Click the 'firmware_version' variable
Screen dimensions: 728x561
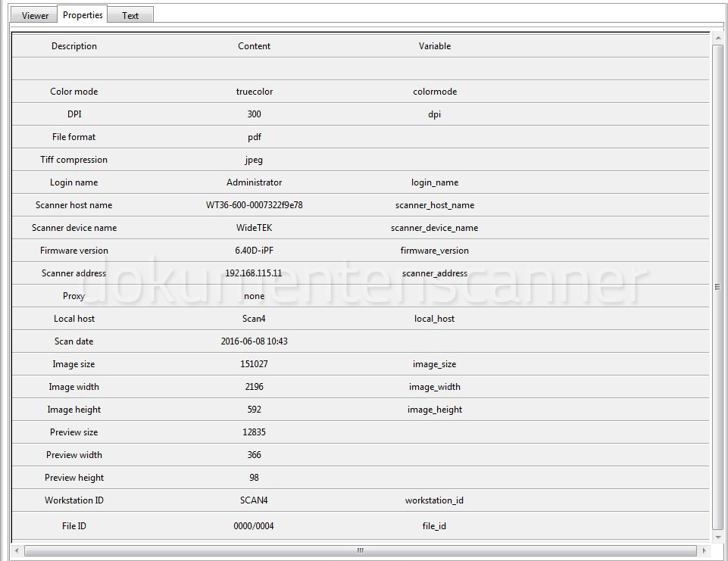(x=435, y=251)
